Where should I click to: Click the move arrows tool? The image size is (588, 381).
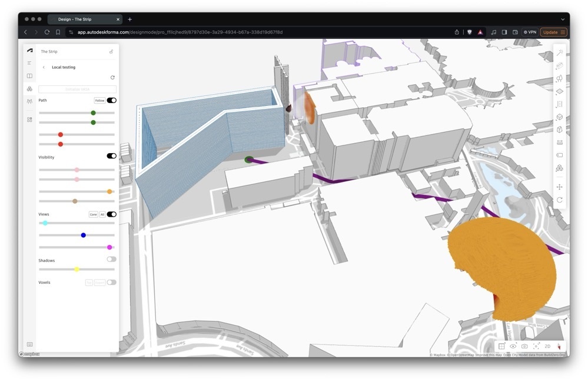pos(559,187)
